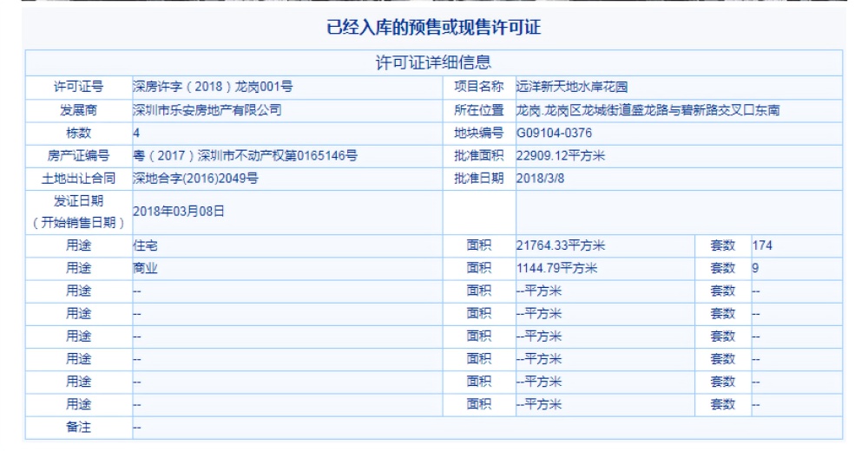Screen dimensions: 868x451
Task: Click the 发展商 label
Action: pos(78,110)
